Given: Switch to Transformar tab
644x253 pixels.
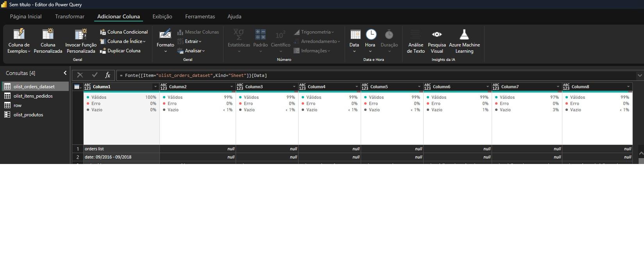Looking at the screenshot, I should [70, 16].
